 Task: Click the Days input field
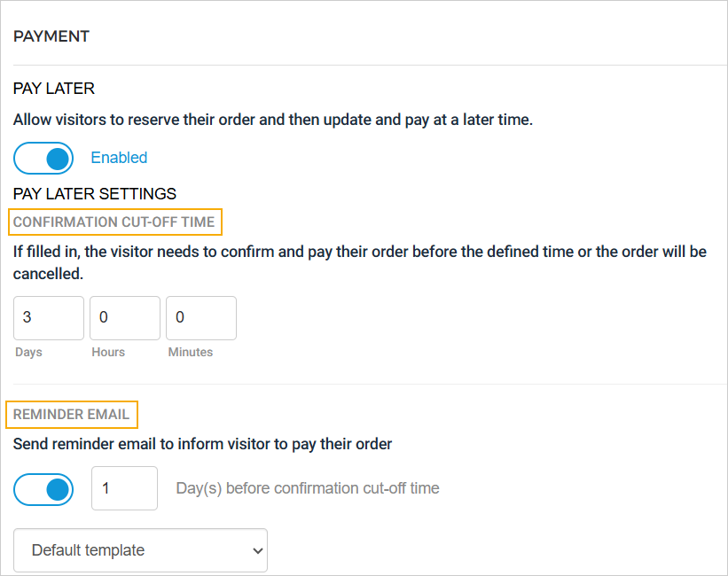pyautogui.click(x=49, y=317)
